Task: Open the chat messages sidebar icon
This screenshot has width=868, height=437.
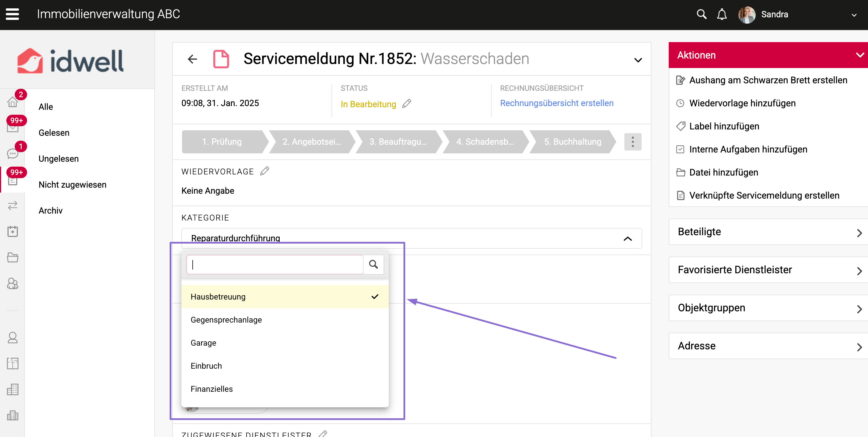Action: pyautogui.click(x=12, y=153)
